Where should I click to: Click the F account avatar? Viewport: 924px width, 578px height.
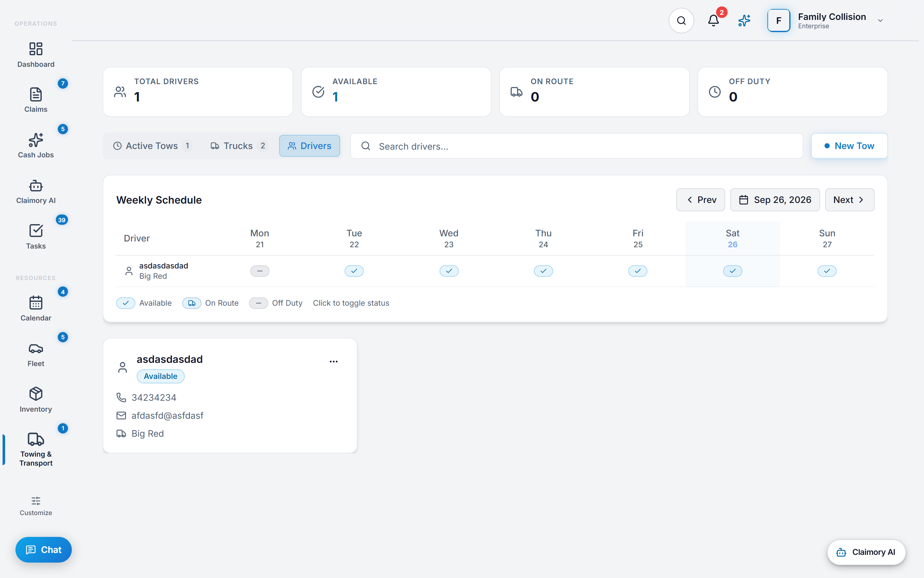pyautogui.click(x=779, y=21)
